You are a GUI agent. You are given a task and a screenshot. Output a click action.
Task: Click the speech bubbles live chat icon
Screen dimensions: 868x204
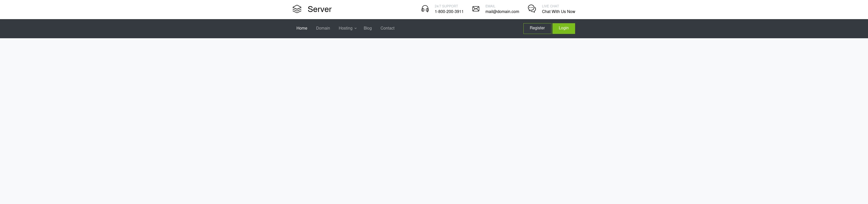(x=532, y=9)
